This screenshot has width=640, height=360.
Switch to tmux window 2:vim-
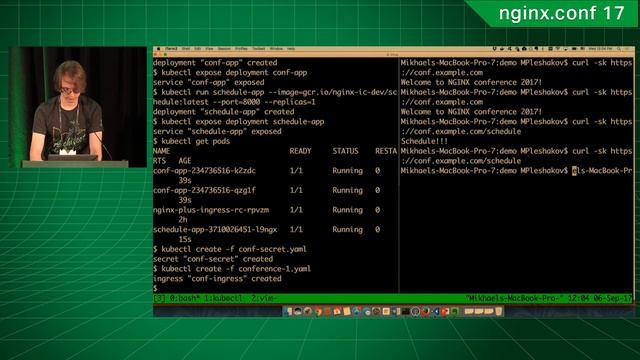(x=264, y=298)
